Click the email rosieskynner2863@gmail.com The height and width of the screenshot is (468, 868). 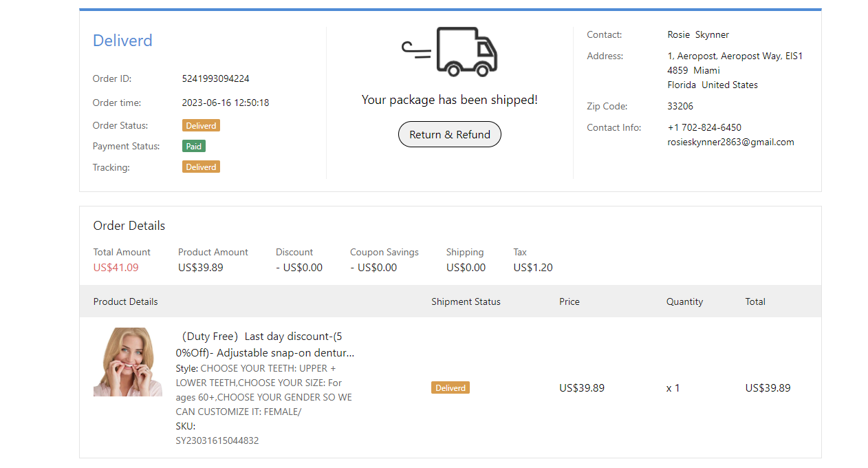730,142
